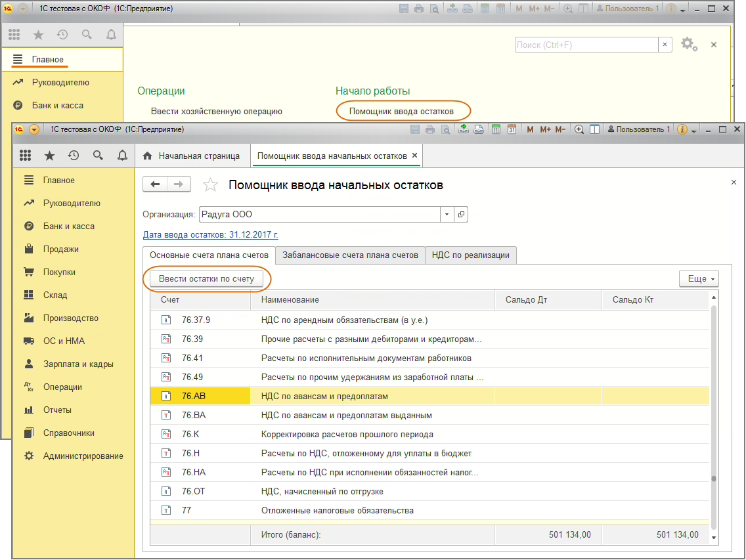Click Ввести хозяйственную операцию in back window
This screenshot has width=746, height=560.
pos(217,112)
